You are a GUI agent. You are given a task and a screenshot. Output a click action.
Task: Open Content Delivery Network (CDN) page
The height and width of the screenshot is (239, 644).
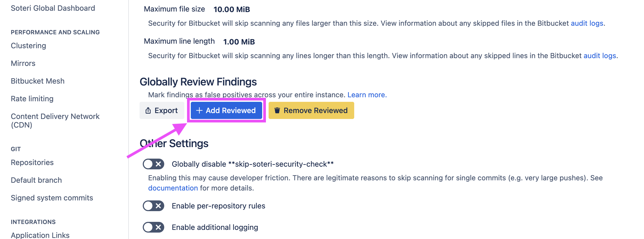coord(55,121)
